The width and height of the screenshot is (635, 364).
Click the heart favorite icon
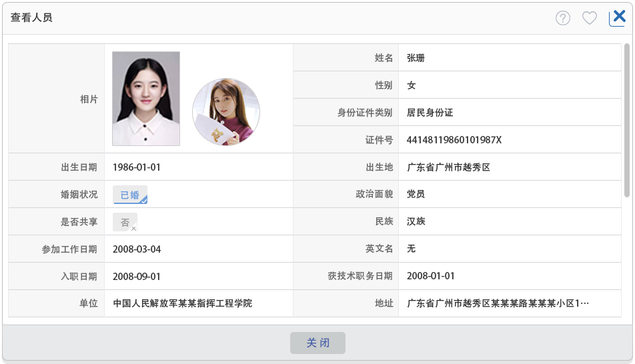point(590,18)
